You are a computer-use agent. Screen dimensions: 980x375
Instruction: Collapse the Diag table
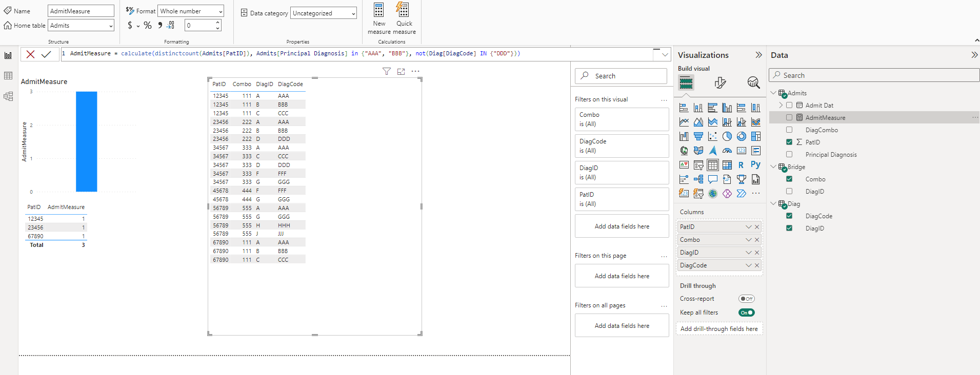point(773,203)
